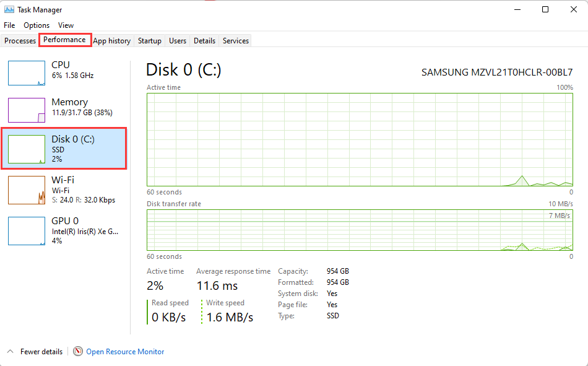Image resolution: width=588 pixels, height=366 pixels.
Task: Open the Services tab
Action: coord(236,41)
